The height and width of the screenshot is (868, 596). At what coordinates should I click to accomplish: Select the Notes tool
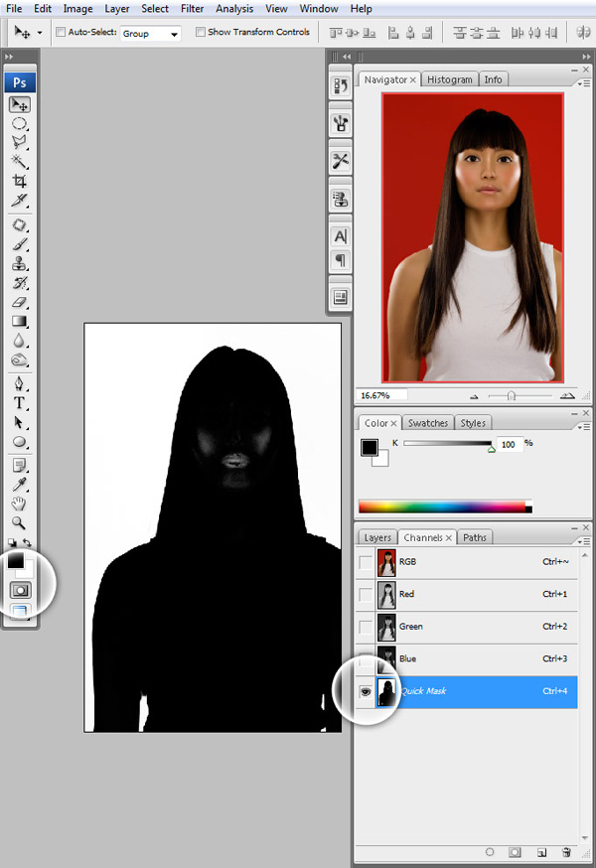coord(20,466)
